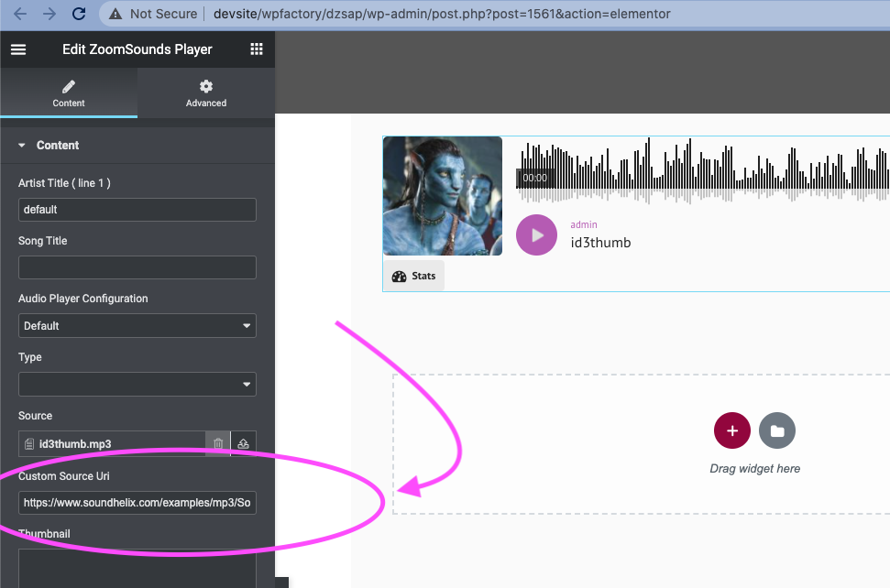Click the Not Secure warning indicator
Viewport: 890px width, 588px height.
click(153, 14)
